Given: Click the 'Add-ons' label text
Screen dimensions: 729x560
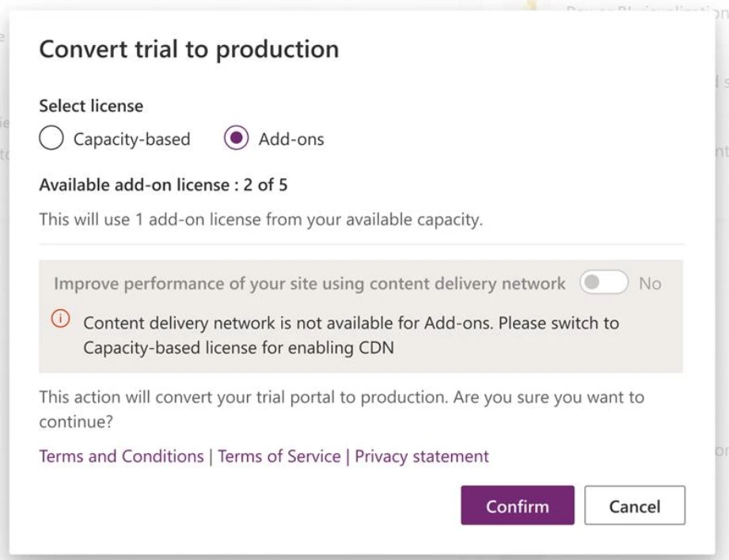Looking at the screenshot, I should 290,139.
